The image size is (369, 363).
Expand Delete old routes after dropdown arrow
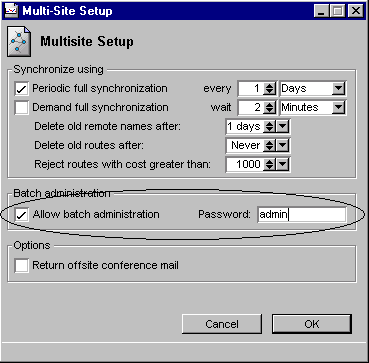282,146
